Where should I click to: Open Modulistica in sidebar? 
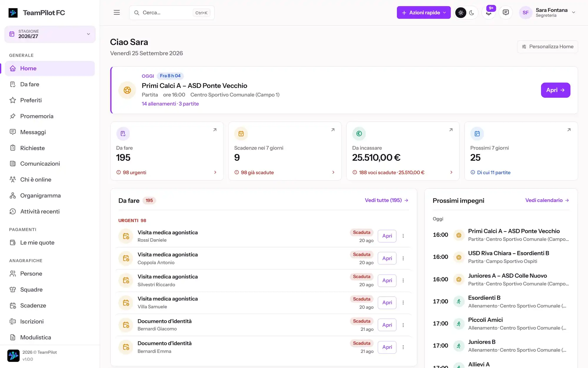pos(50,337)
